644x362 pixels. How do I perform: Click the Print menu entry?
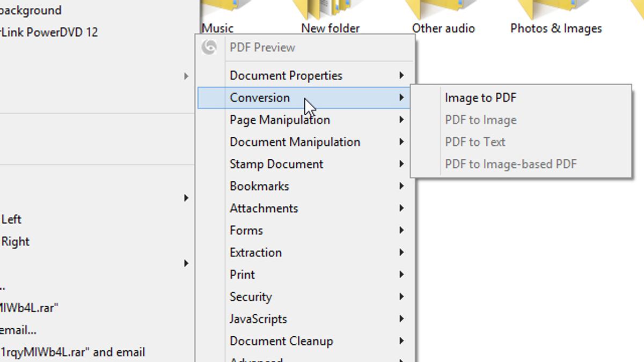click(243, 275)
